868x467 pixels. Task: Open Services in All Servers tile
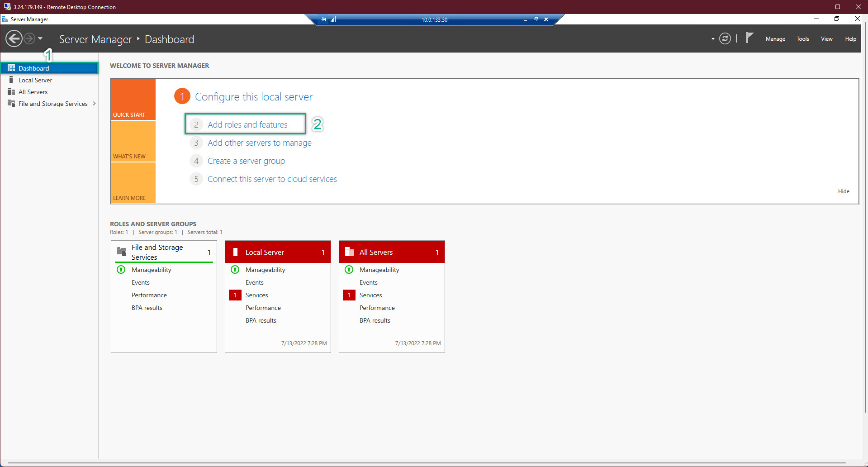pos(371,295)
